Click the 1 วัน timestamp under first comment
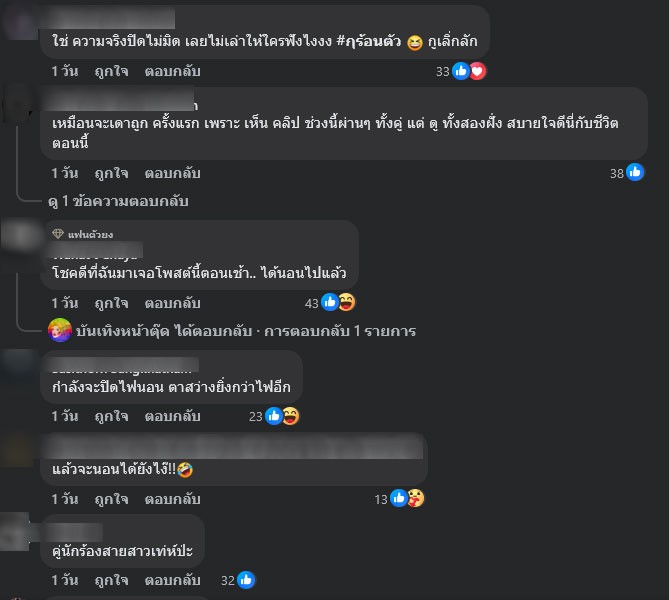 [65, 71]
